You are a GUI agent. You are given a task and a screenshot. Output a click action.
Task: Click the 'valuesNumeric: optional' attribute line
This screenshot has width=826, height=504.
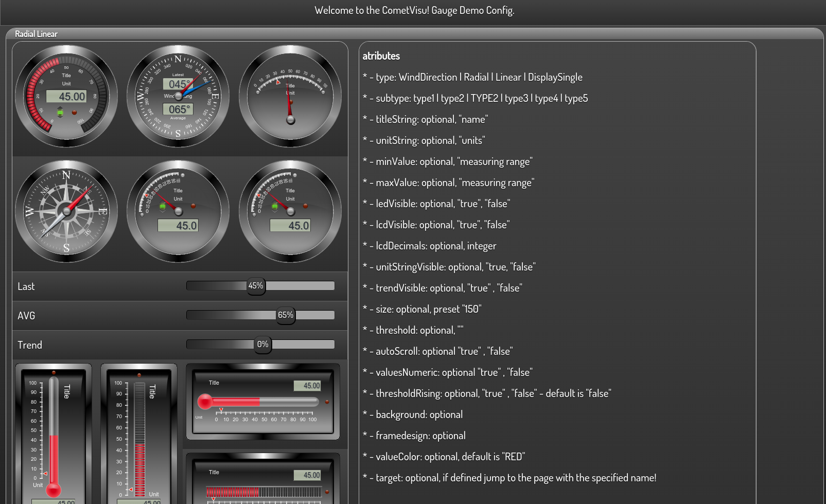click(447, 372)
